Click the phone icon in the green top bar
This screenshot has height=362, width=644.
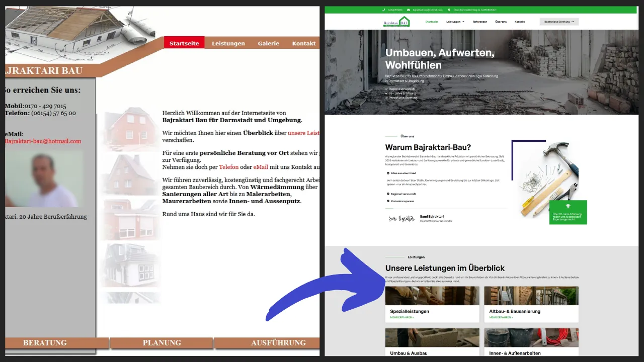383,10
